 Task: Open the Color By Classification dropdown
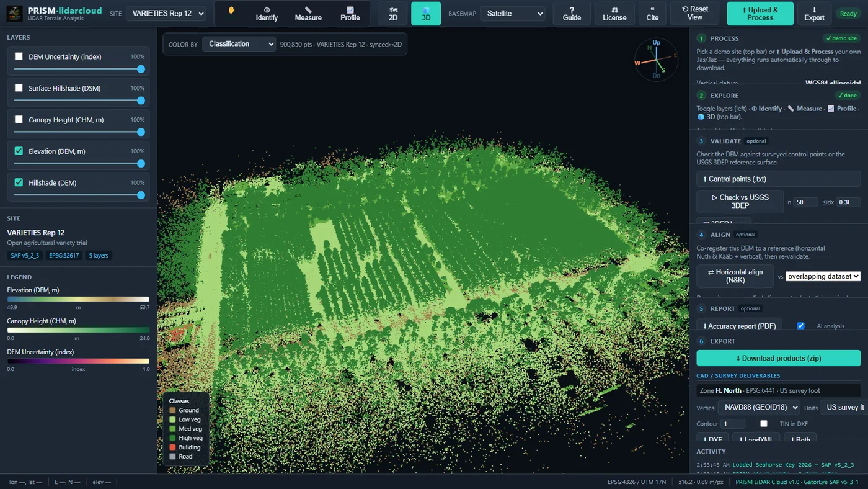tap(239, 44)
